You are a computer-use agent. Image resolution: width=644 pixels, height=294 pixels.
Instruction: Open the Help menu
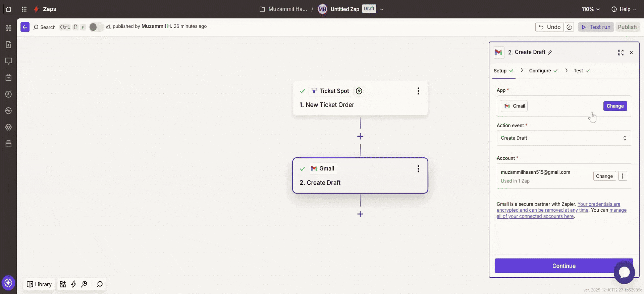point(624,9)
